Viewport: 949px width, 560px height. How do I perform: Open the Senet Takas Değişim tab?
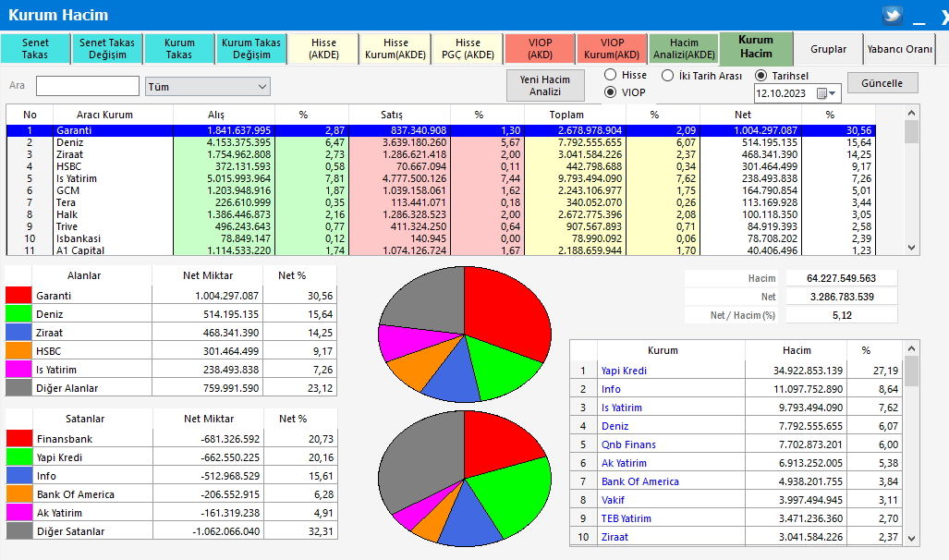coord(107,48)
